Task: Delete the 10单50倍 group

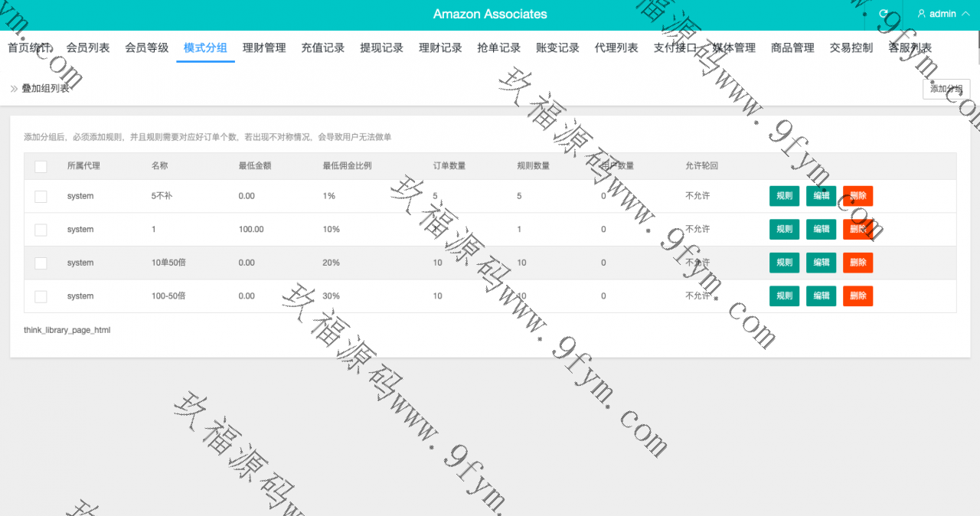Action: [x=857, y=263]
